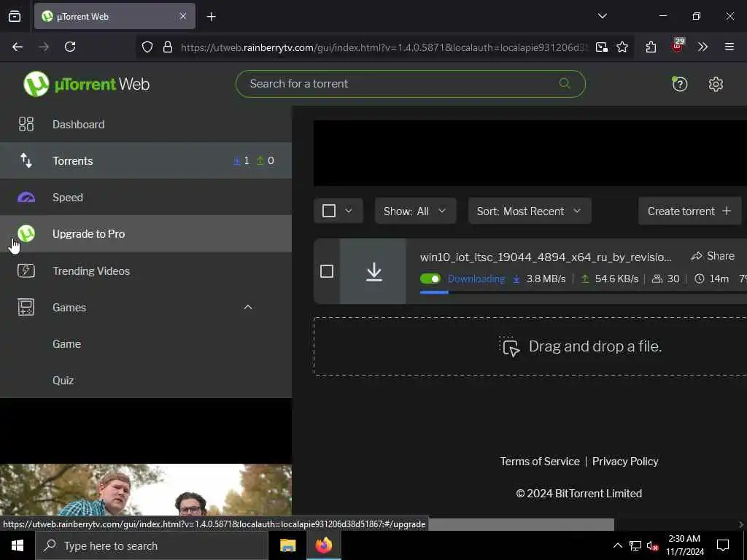This screenshot has width=747, height=560.
Task: Click the video ad thumbnail in sidebar
Action: (x=146, y=489)
